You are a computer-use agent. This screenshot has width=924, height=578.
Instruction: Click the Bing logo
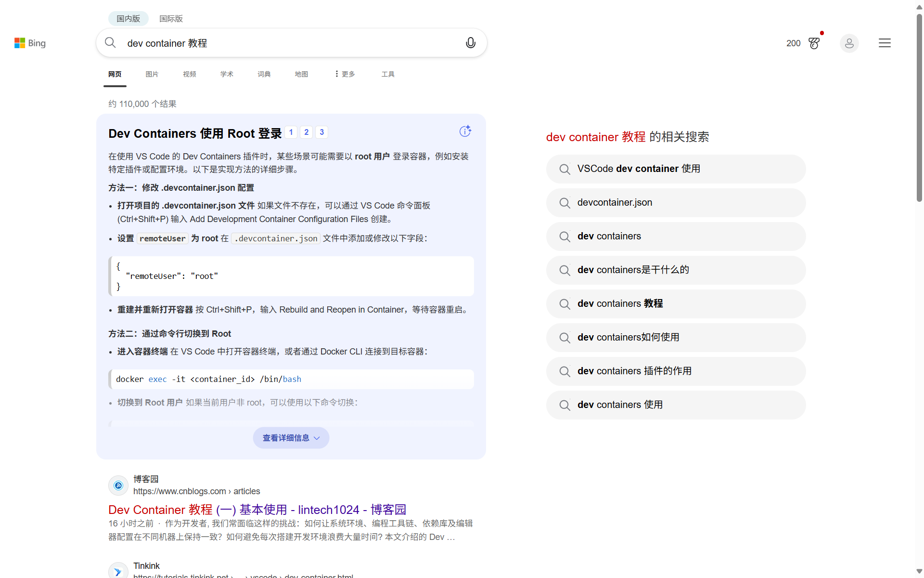point(30,43)
